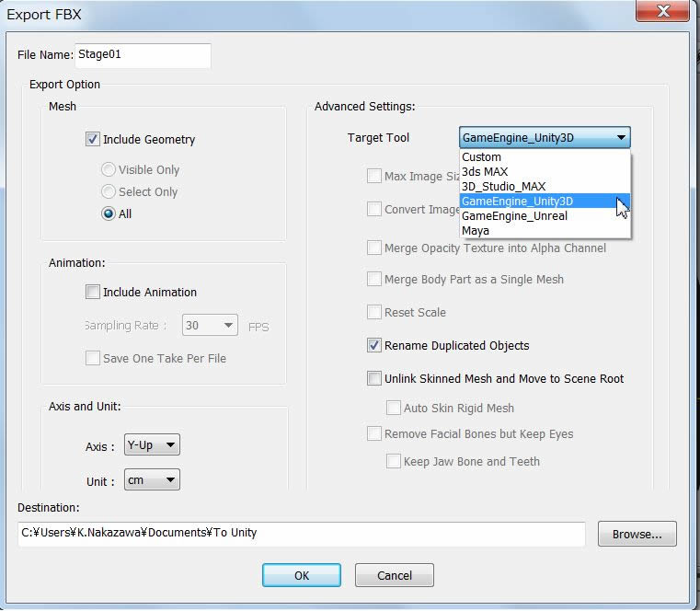Open the Unit cm dropdown
The width and height of the screenshot is (700, 611).
(x=152, y=480)
